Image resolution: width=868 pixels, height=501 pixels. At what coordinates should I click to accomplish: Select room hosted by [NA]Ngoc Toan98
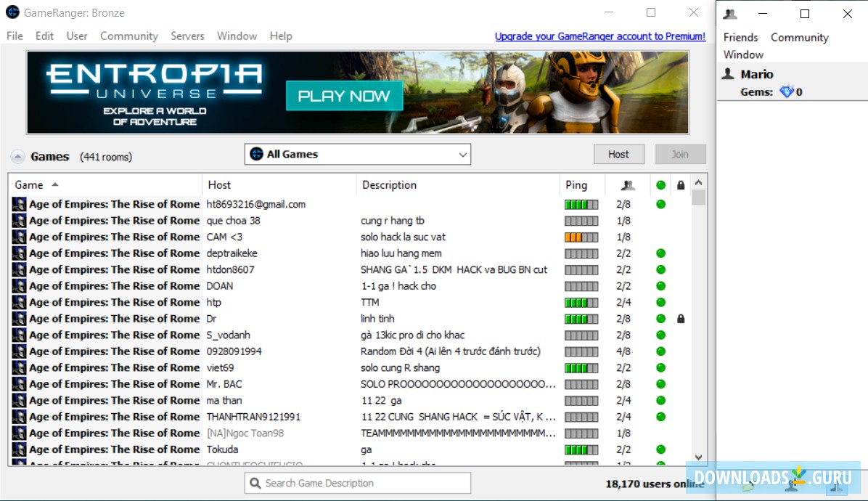tap(351, 433)
